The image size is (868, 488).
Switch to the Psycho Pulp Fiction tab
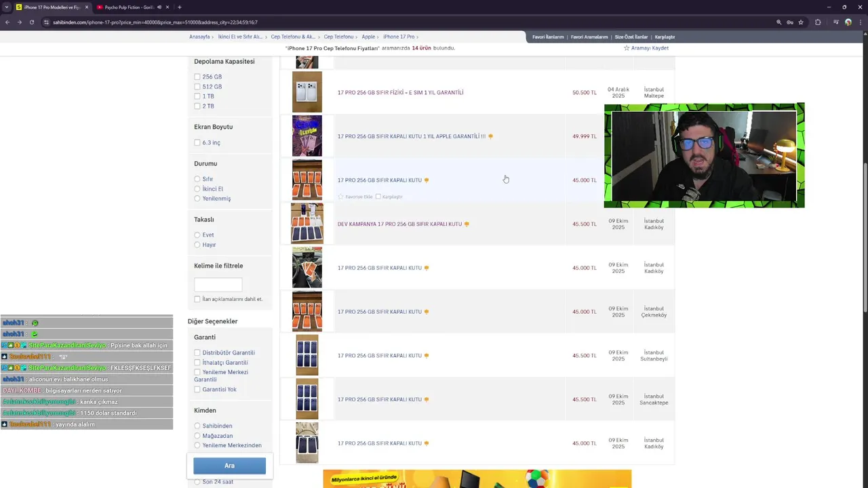pyautogui.click(x=129, y=7)
